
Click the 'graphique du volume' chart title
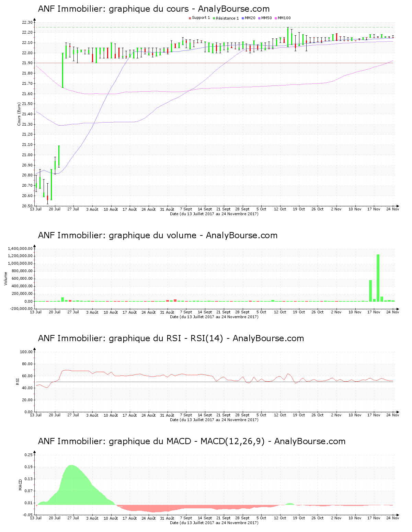[158, 235]
